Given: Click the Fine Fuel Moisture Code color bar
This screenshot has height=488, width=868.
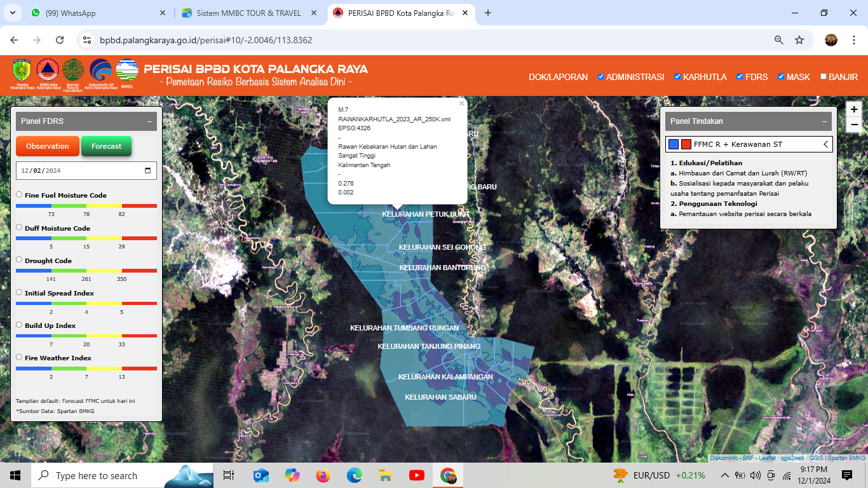Looking at the screenshot, I should tap(86, 206).
